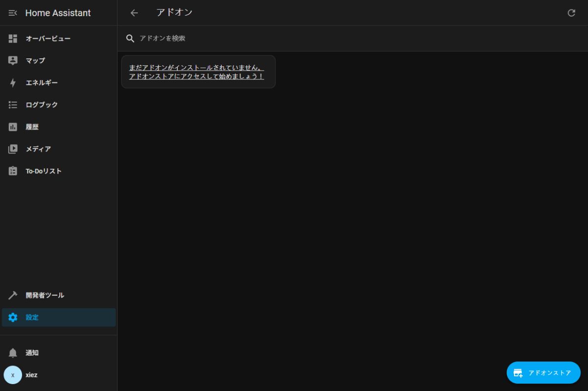
Task: Collapse the sidebar with the menu icon
Action: click(13, 13)
